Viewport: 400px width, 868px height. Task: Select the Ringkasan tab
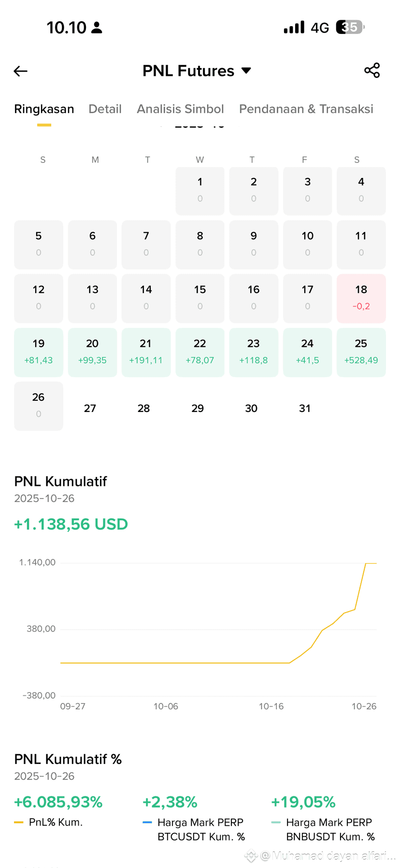pyautogui.click(x=44, y=109)
